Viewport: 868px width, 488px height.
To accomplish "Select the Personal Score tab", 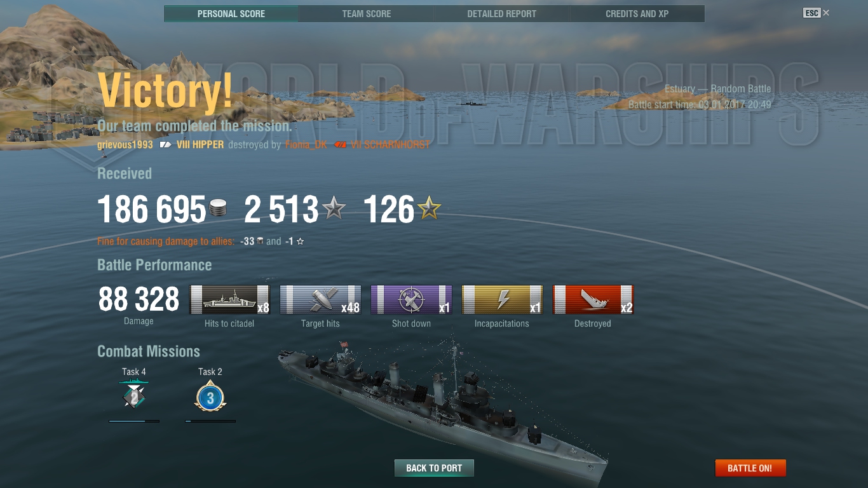I will (231, 13).
